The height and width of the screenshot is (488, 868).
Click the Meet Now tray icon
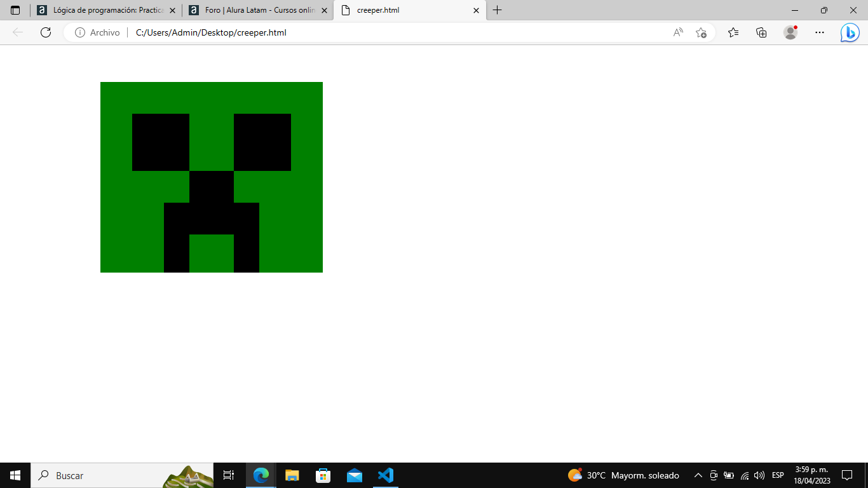tap(714, 475)
